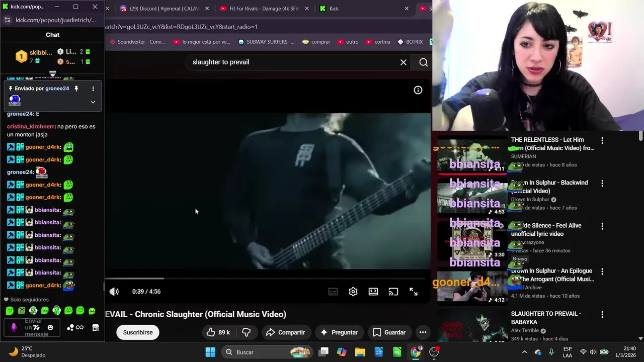
Task: Launch Copilot from the taskbar
Action: [342, 352]
